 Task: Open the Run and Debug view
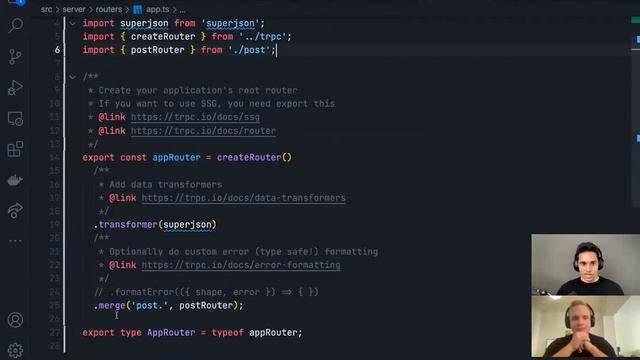15,88
